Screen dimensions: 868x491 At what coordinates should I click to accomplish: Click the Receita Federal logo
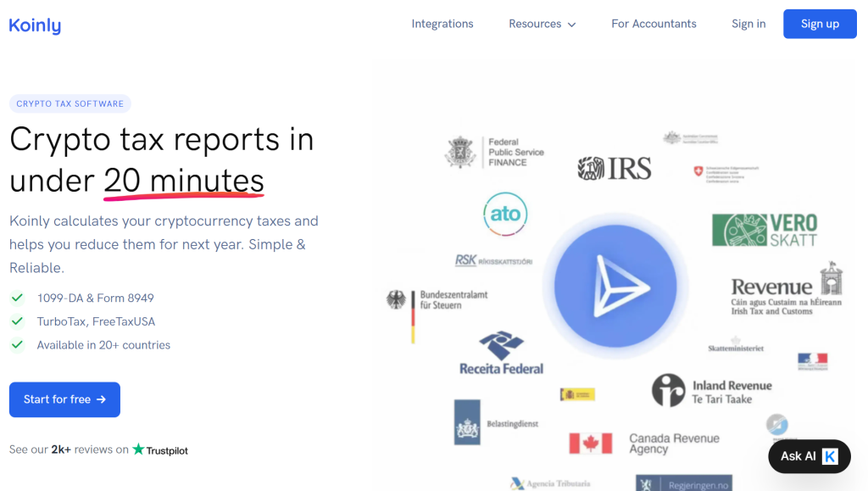coord(502,353)
